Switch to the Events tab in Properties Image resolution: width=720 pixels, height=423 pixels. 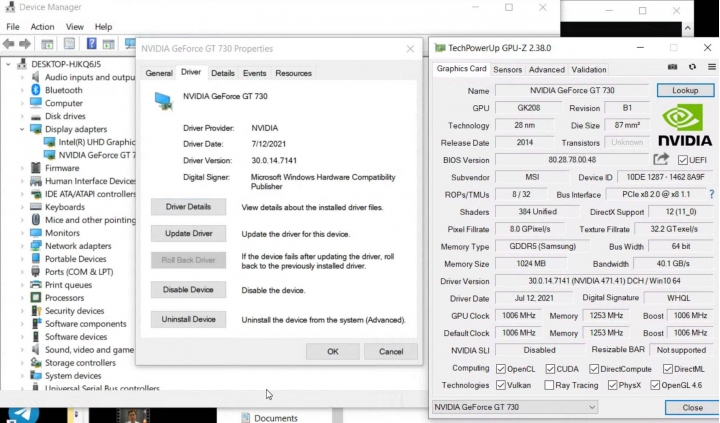(254, 73)
